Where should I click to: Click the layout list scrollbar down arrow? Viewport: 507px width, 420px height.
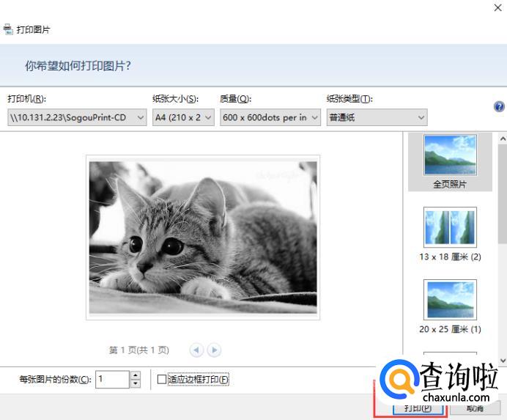(x=503, y=360)
